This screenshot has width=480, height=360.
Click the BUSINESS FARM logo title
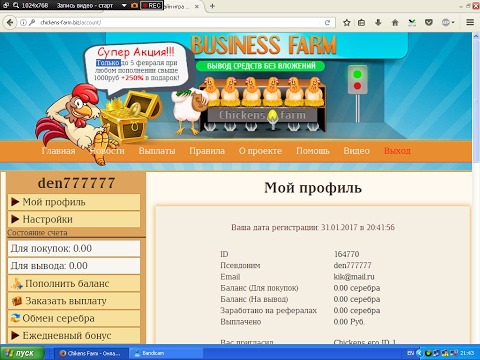[x=264, y=45]
